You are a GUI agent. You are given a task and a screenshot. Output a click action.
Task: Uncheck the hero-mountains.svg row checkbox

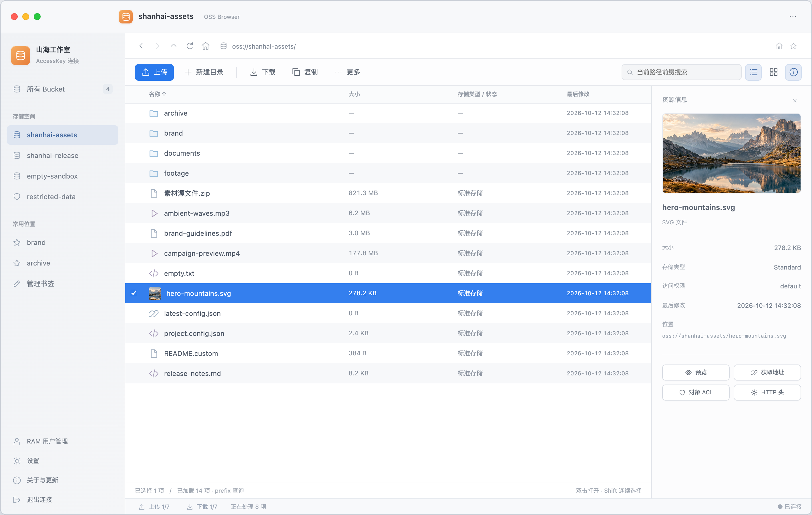click(x=134, y=293)
